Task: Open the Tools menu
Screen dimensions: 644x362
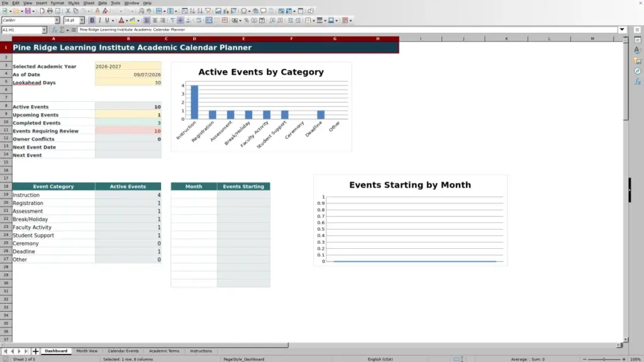Action: click(116, 3)
